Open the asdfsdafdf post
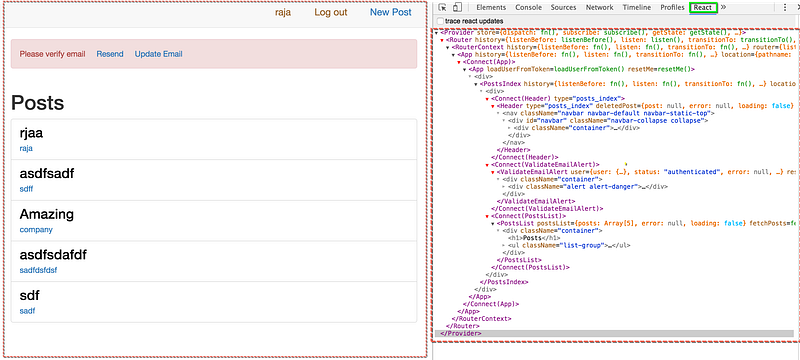Image resolution: width=800 pixels, height=360 pixels. (53, 255)
